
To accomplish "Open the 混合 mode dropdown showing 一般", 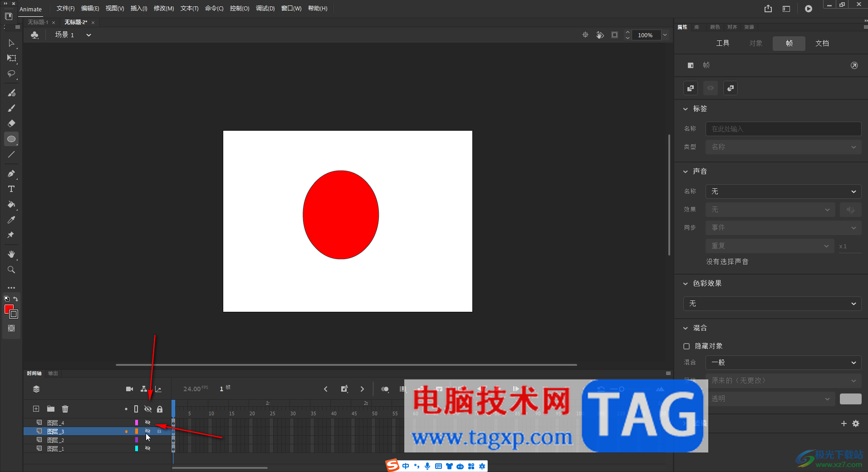I will pos(783,363).
